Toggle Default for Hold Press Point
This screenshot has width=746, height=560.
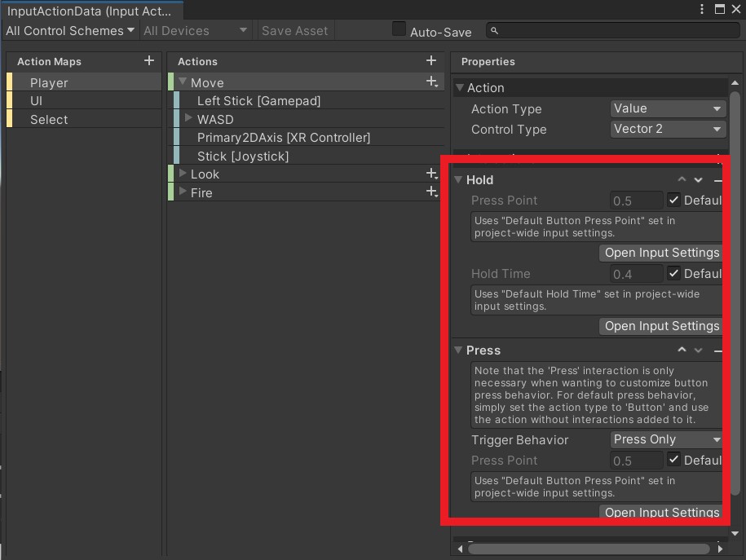[673, 200]
